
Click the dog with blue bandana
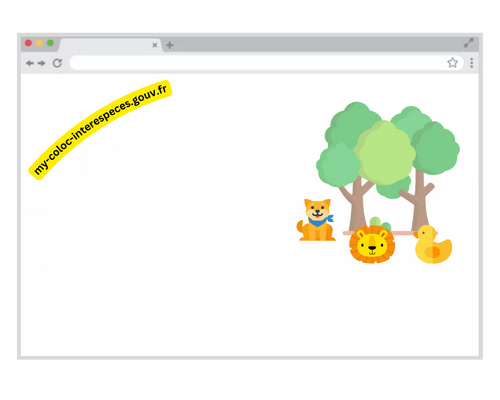click(x=316, y=220)
